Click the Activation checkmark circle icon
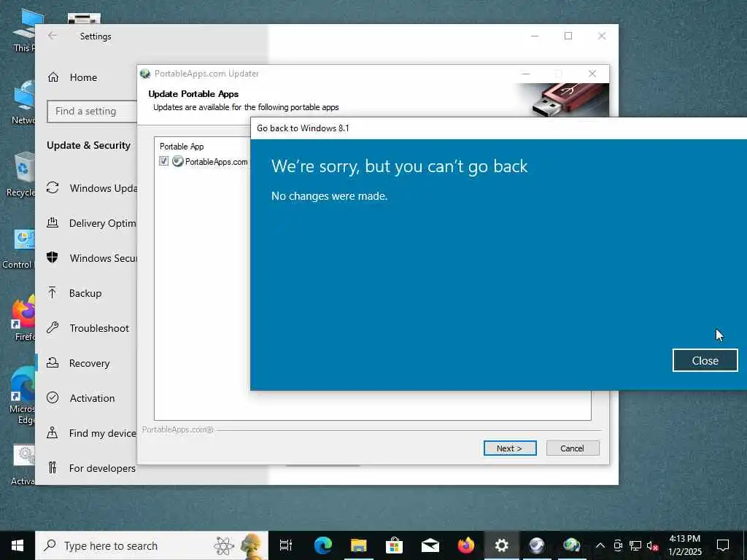Screen dimensions: 747x560 pyautogui.click(x=53, y=397)
